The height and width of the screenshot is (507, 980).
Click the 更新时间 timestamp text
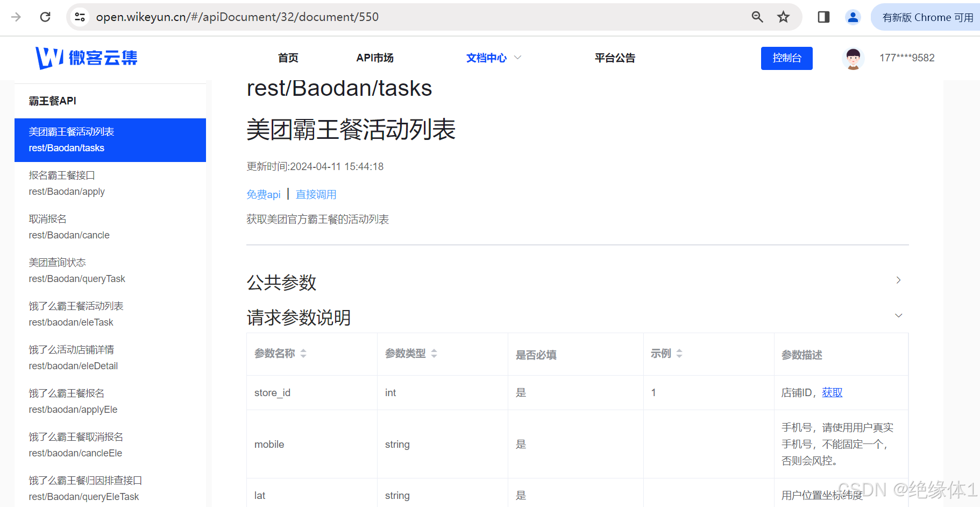(x=315, y=166)
